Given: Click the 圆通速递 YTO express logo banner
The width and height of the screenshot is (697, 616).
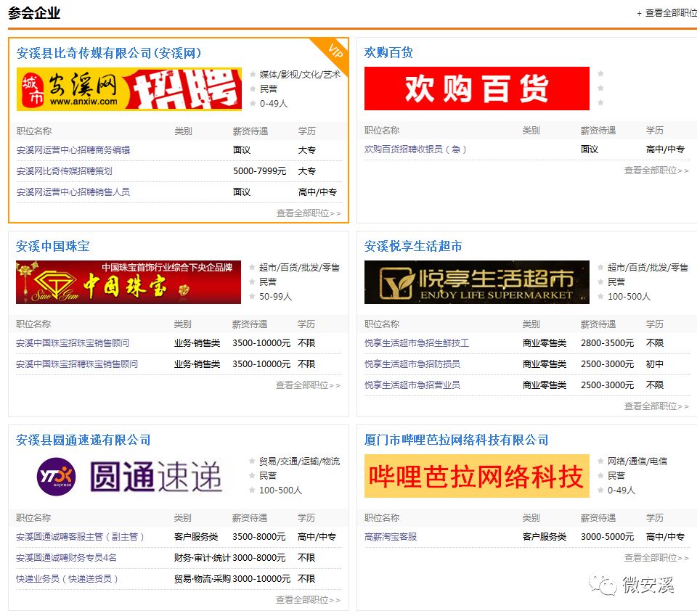Looking at the screenshot, I should point(129,476).
